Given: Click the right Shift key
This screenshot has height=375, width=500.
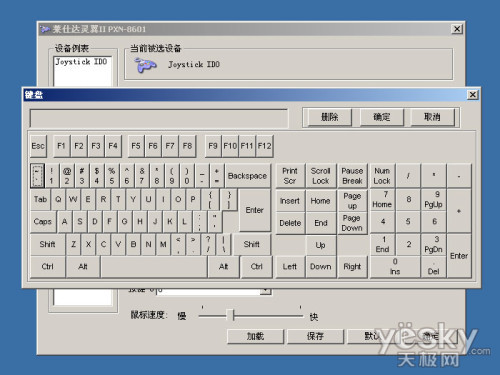Looking at the screenshot, I should click(x=252, y=244).
